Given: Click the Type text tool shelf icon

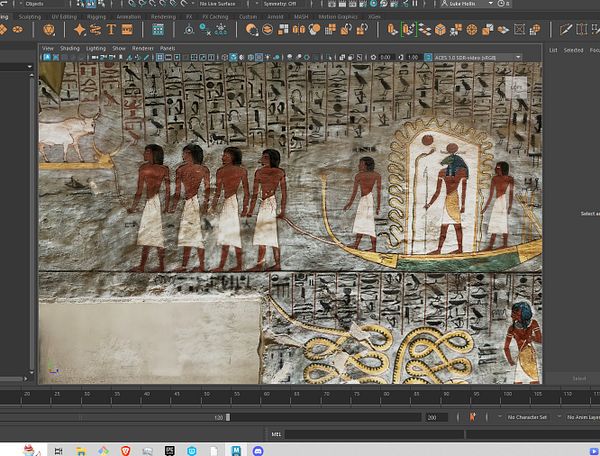Looking at the screenshot, I should click(x=112, y=30).
